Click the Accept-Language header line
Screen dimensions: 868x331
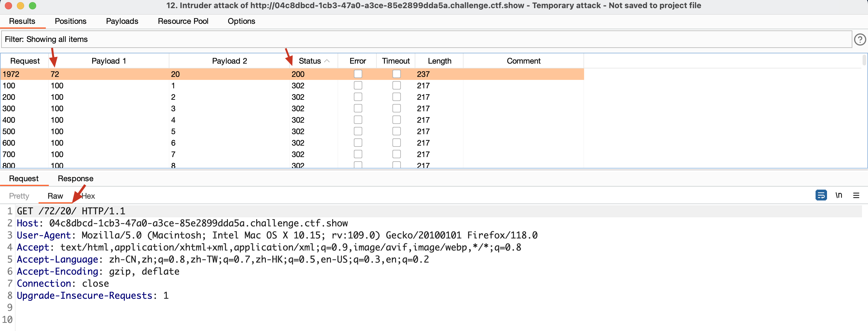(223, 260)
